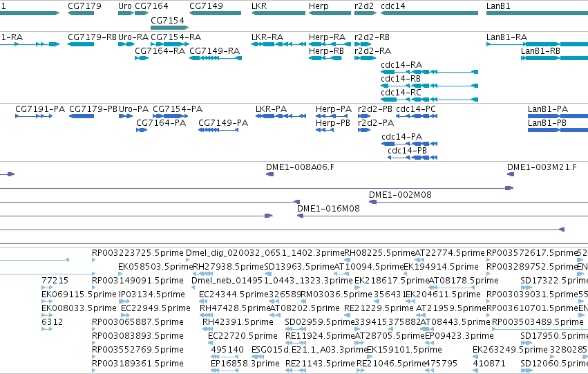588x374 pixels.
Task: Open the LanB1-PA coding feature
Action: tap(558, 116)
